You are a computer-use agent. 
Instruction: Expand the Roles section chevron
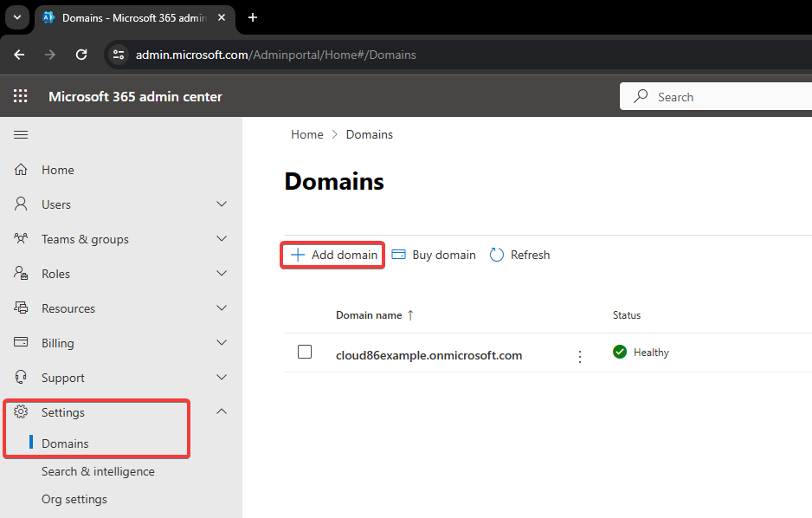click(222, 273)
